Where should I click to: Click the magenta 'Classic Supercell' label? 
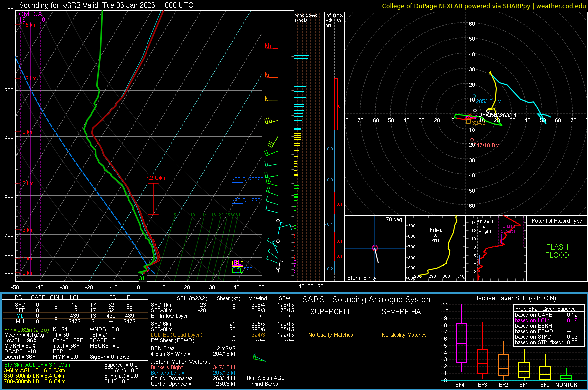coord(509,229)
